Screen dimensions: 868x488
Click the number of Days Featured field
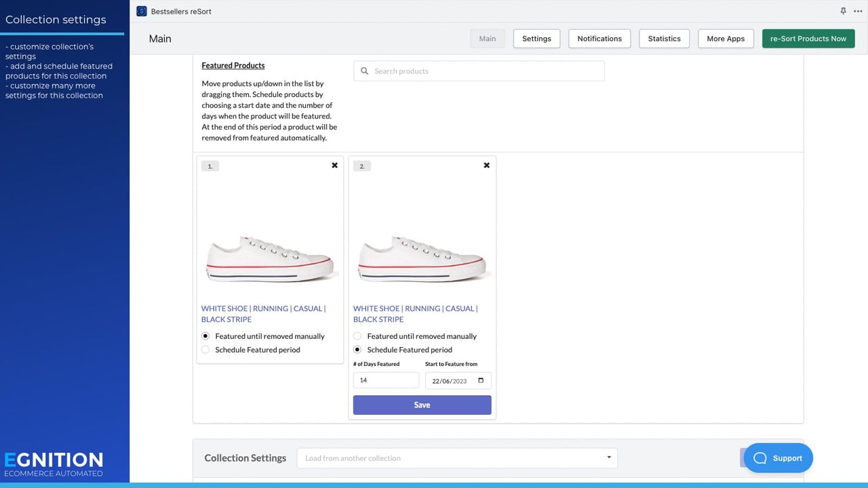coord(386,380)
